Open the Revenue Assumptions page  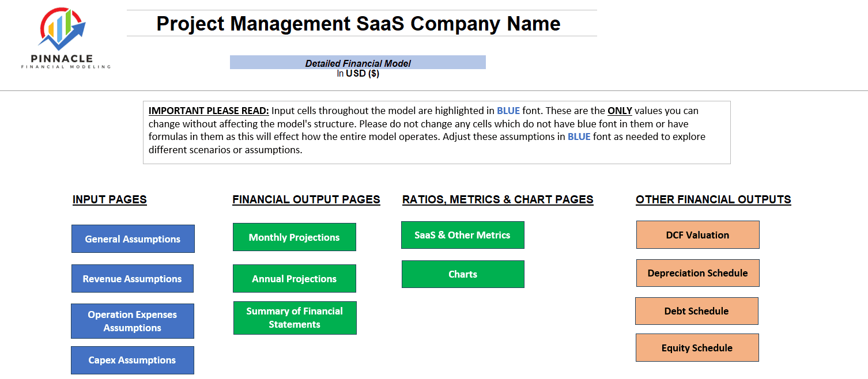[x=133, y=279]
